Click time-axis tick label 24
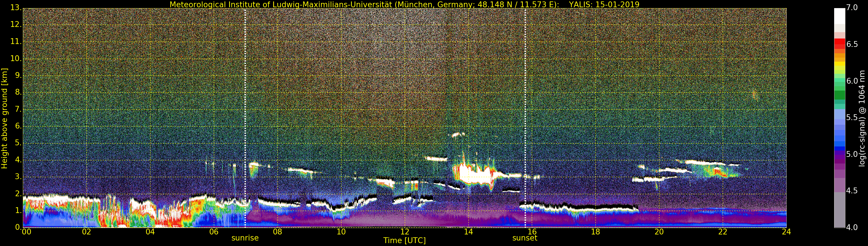The width and height of the screenshot is (868, 246). pos(786,232)
